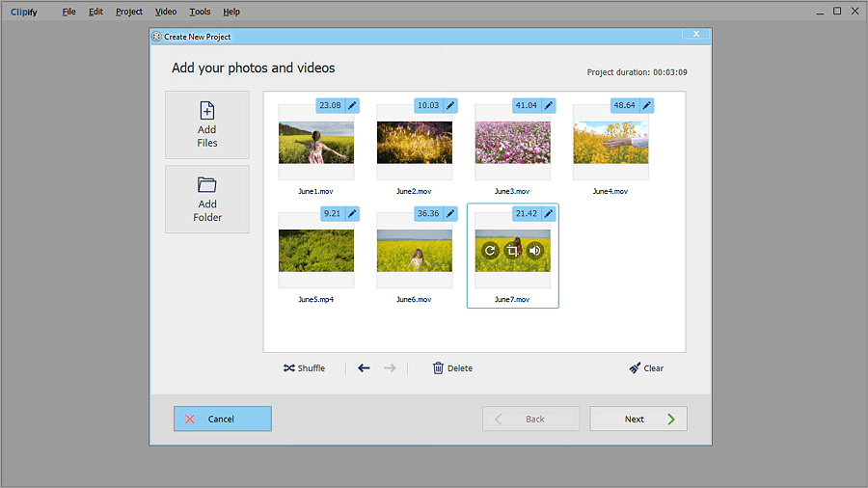Screen dimensions: 868x488
Task: Click the 21.42 duration value
Action: click(527, 213)
